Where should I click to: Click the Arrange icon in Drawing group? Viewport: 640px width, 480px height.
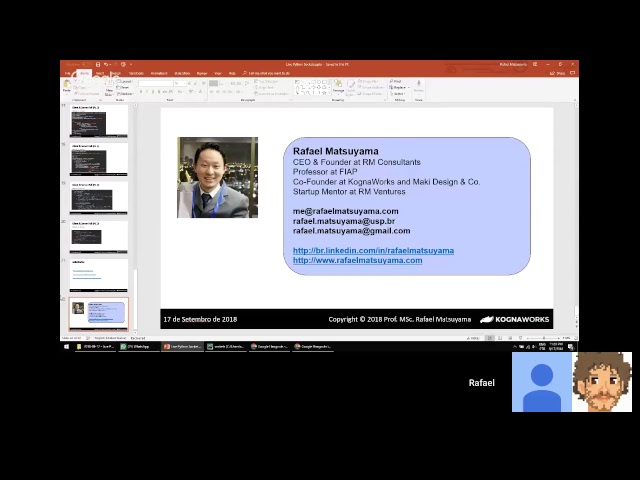338,86
